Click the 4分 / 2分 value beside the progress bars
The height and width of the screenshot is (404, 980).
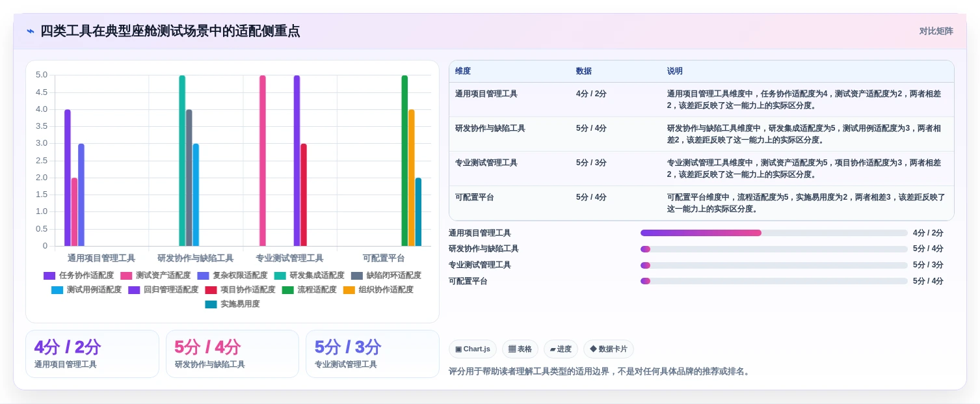[928, 233]
